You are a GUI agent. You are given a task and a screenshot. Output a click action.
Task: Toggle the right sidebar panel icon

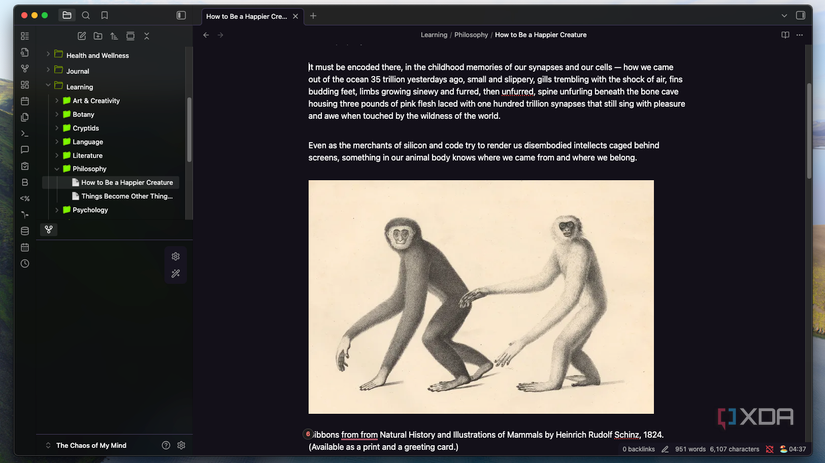tap(800, 15)
